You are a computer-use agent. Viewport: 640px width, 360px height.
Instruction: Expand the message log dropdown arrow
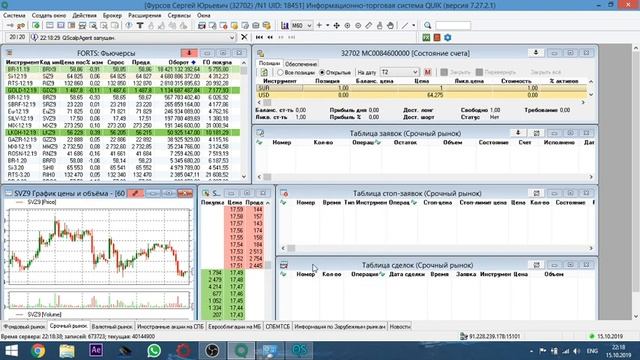[232, 38]
